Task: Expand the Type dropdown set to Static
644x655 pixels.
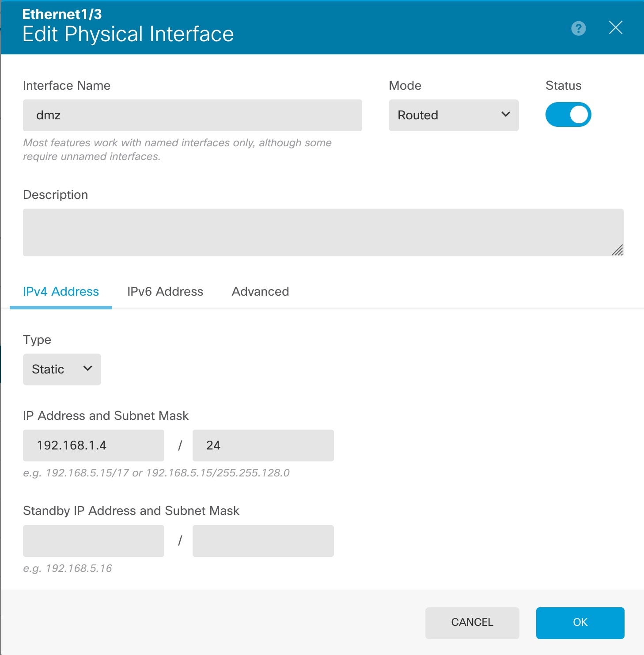Action: point(62,369)
